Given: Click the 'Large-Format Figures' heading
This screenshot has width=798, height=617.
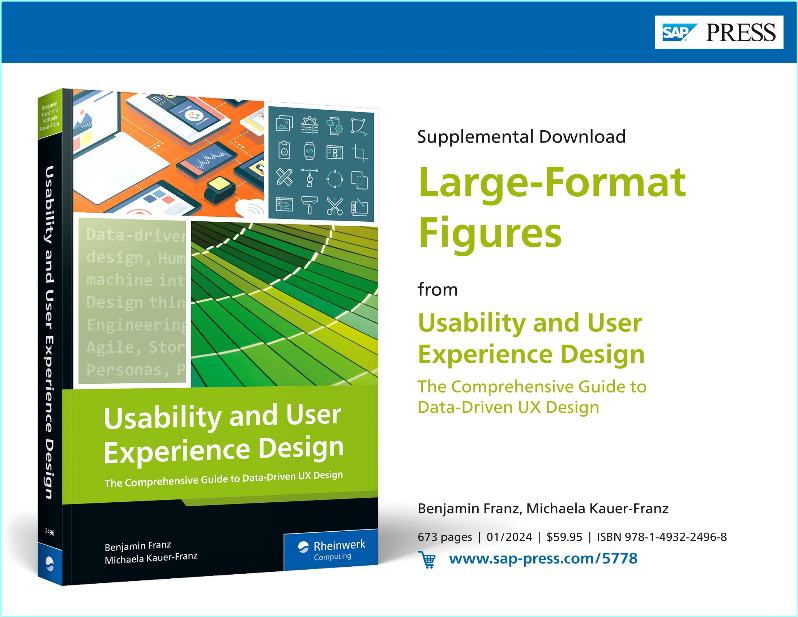Looking at the screenshot, I should pos(552,208).
